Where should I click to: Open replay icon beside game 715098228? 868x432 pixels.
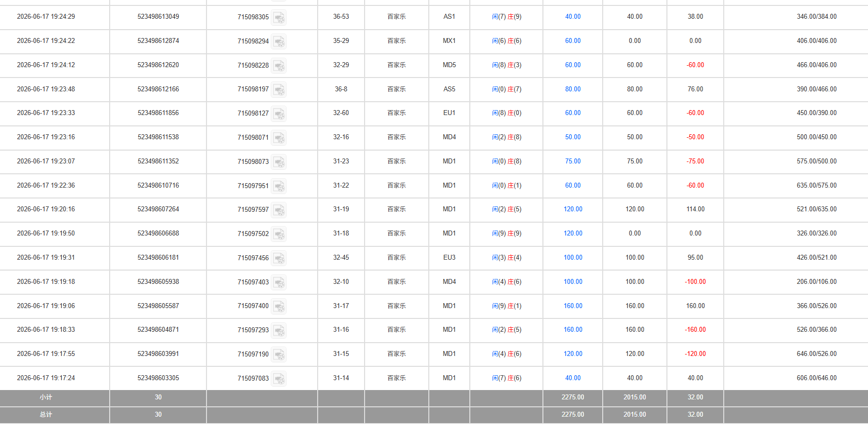point(279,66)
